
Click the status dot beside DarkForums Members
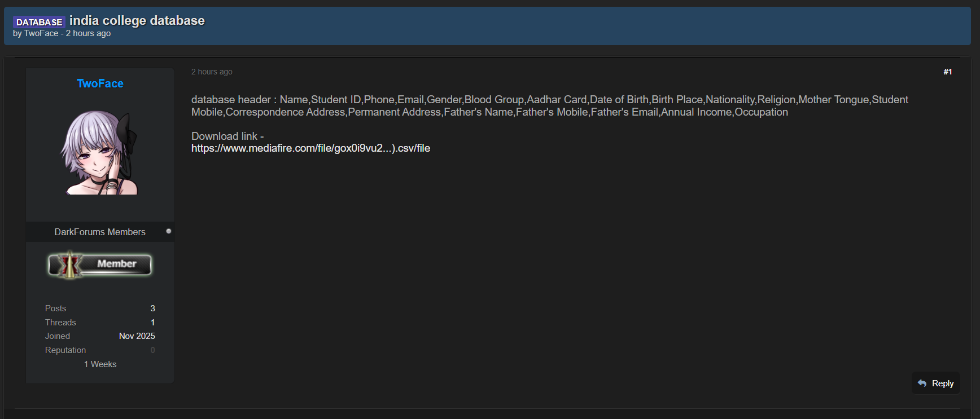(x=168, y=231)
